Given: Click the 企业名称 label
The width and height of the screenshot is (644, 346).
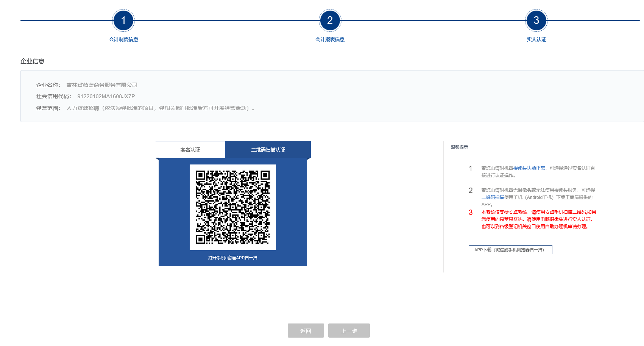Looking at the screenshot, I should click(x=48, y=85).
